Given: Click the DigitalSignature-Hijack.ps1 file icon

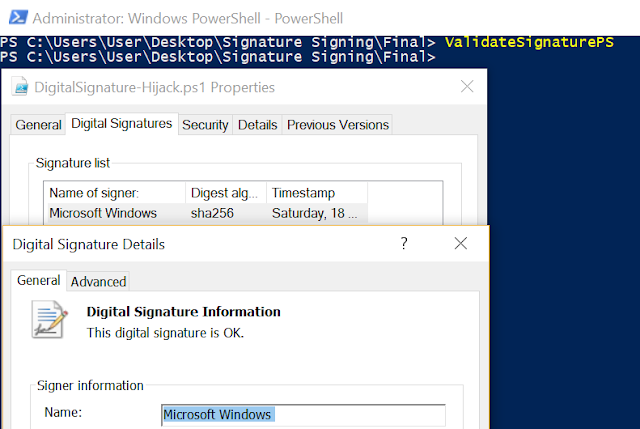Looking at the screenshot, I should [20, 88].
